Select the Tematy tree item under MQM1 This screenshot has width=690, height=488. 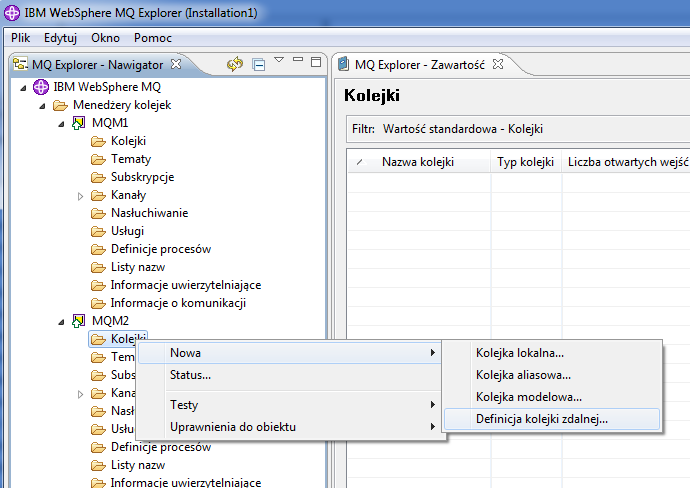[x=131, y=159]
